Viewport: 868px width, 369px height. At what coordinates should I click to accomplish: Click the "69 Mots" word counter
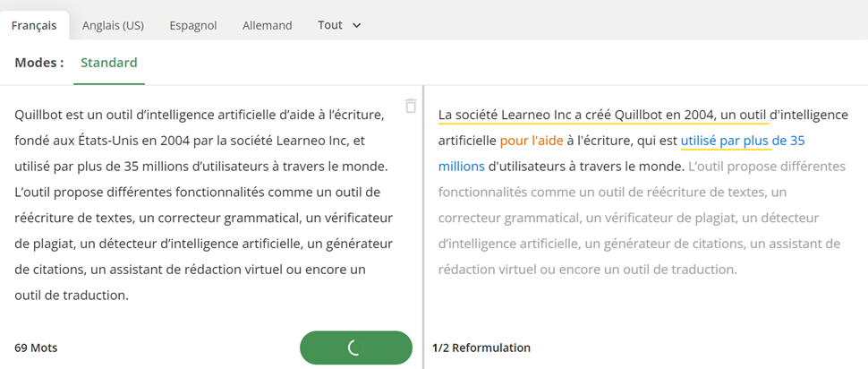(36, 348)
